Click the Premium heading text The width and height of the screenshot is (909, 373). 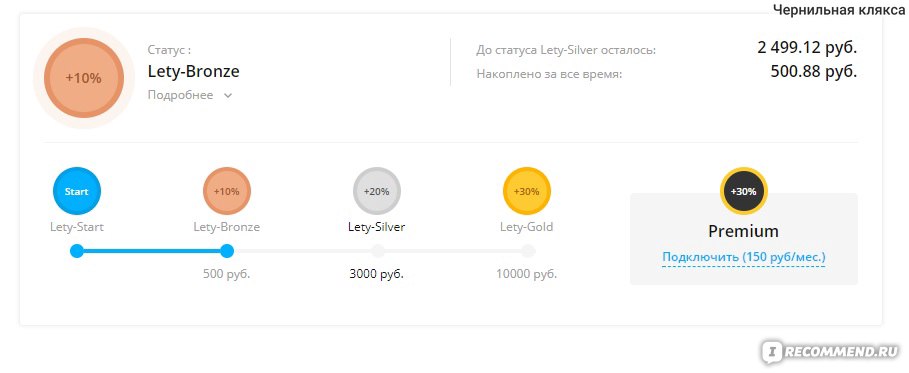[744, 231]
